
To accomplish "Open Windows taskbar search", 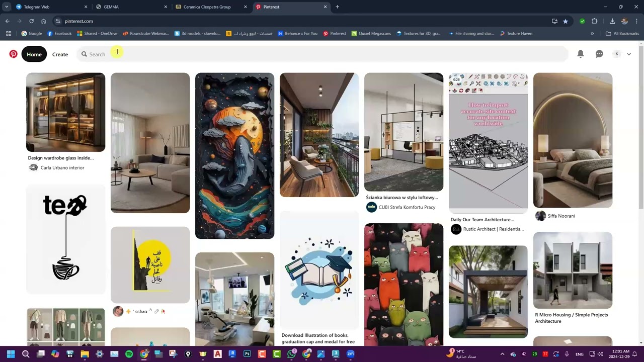I will pyautogui.click(x=26, y=354).
